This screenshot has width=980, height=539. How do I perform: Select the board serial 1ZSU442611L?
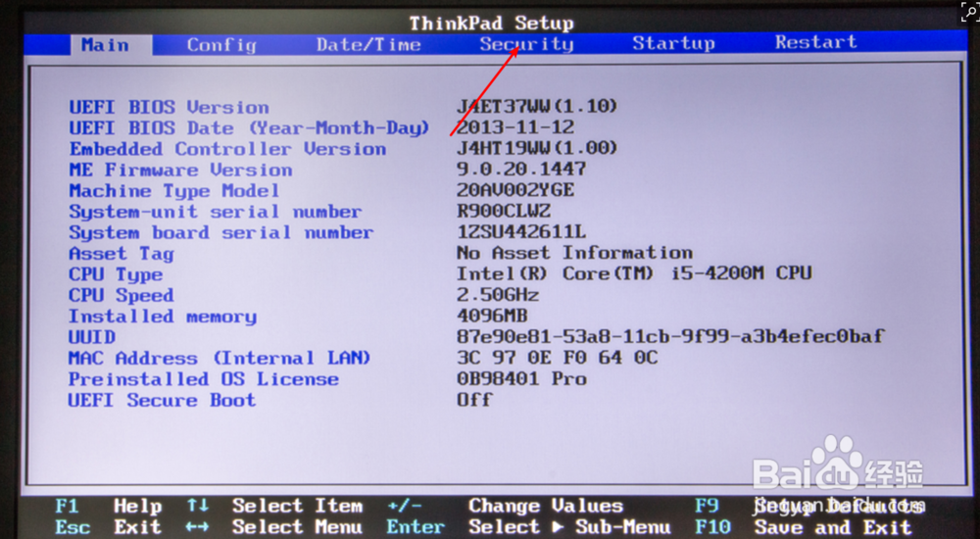[521, 231]
